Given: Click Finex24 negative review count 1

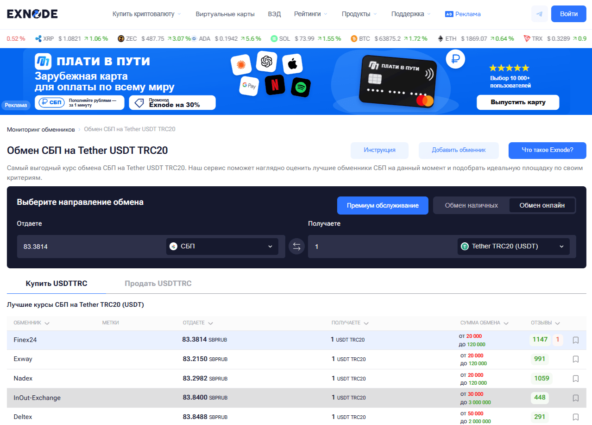Looking at the screenshot, I should tap(558, 340).
